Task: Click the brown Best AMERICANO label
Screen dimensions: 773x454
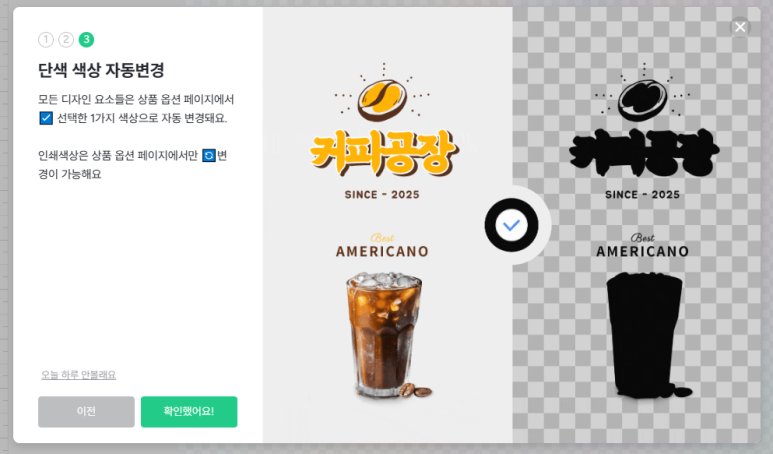Action: point(382,246)
